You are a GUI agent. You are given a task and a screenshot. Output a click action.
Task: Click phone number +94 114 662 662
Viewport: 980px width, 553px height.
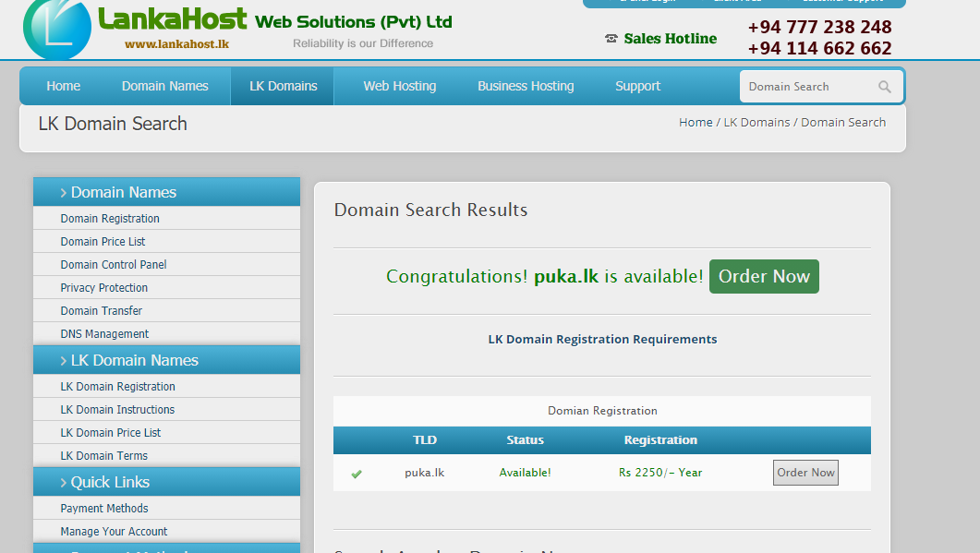tap(819, 48)
